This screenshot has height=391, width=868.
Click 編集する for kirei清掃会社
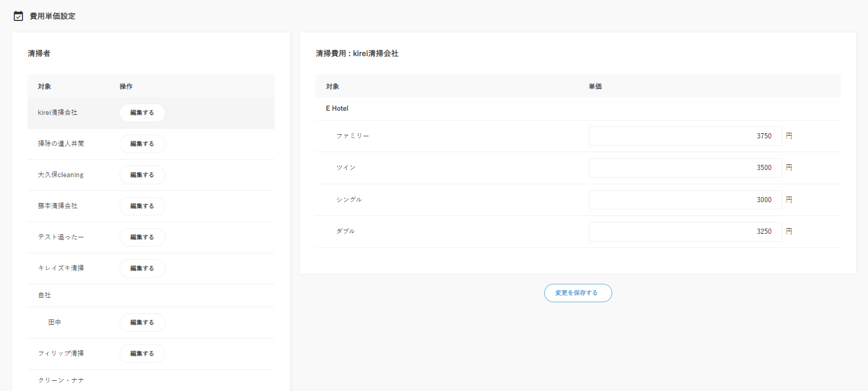point(142,113)
